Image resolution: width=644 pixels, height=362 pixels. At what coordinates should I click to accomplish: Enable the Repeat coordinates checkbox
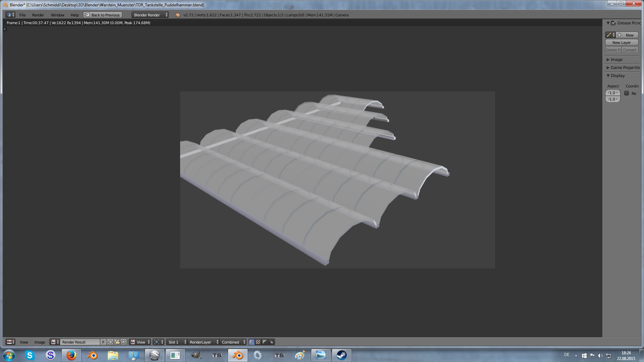pyautogui.click(x=627, y=93)
